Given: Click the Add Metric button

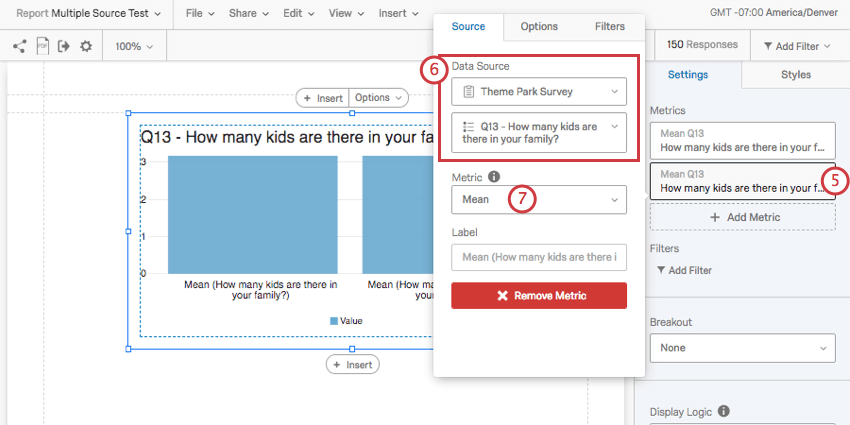Looking at the screenshot, I should [742, 217].
